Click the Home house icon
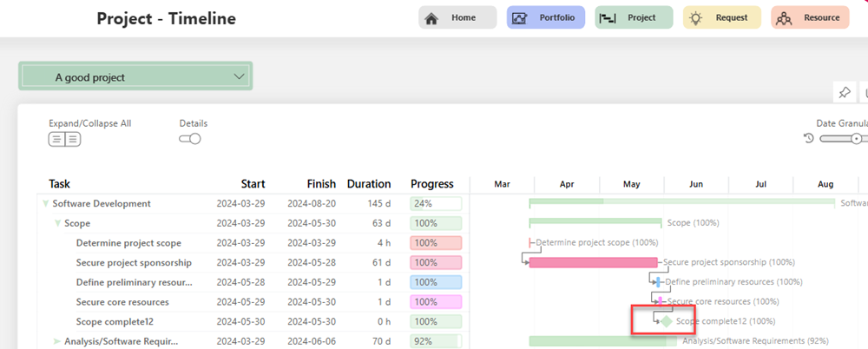Image resolution: width=868 pixels, height=349 pixels. click(x=431, y=18)
